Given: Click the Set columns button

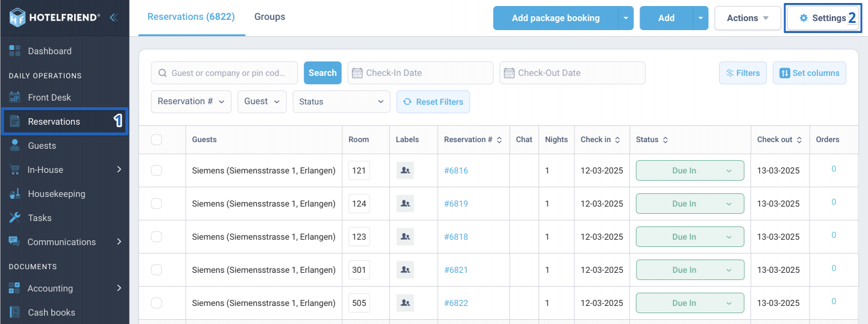Looking at the screenshot, I should pyautogui.click(x=810, y=73).
